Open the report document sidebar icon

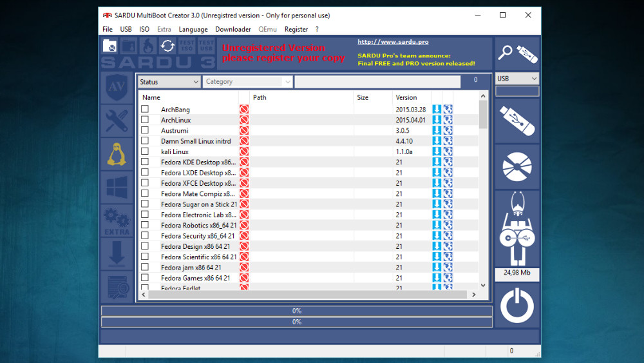117,287
